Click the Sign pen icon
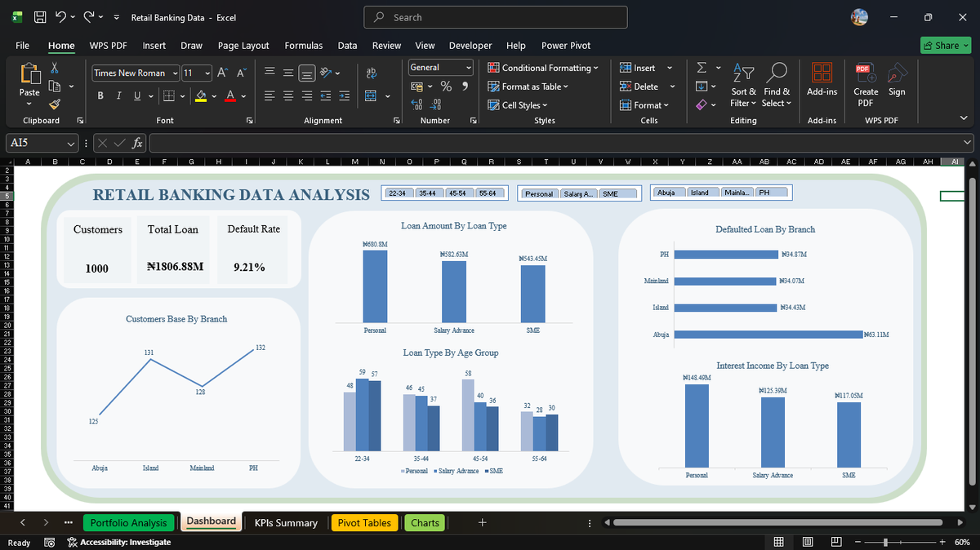This screenshot has height=550, width=980. [897, 72]
